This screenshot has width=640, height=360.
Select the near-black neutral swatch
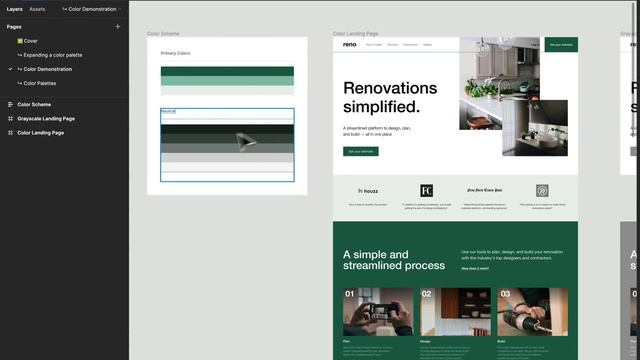227,129
